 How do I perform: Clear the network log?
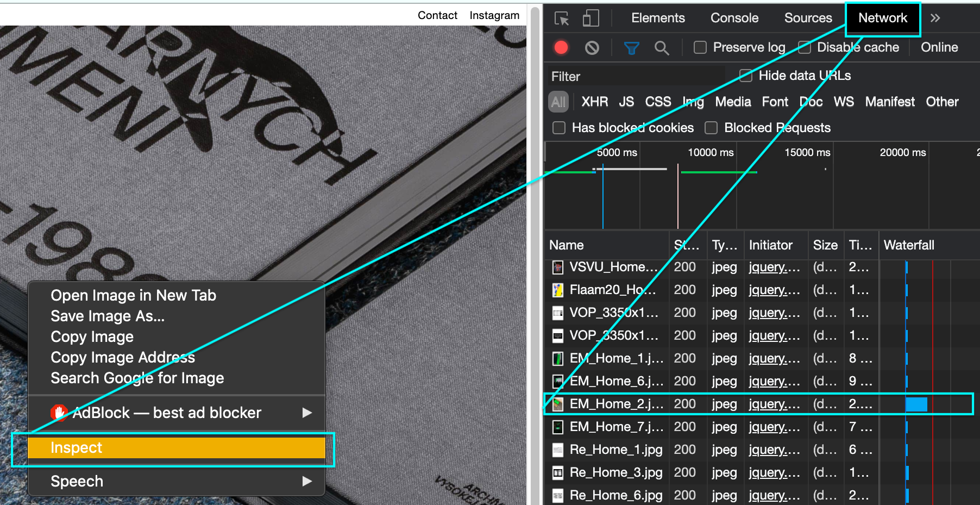coord(592,48)
